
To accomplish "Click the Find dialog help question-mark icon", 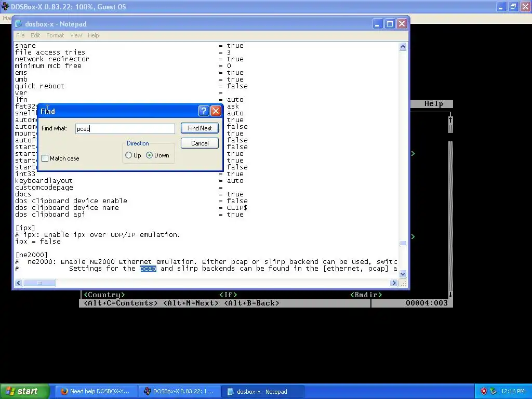I will [203, 111].
